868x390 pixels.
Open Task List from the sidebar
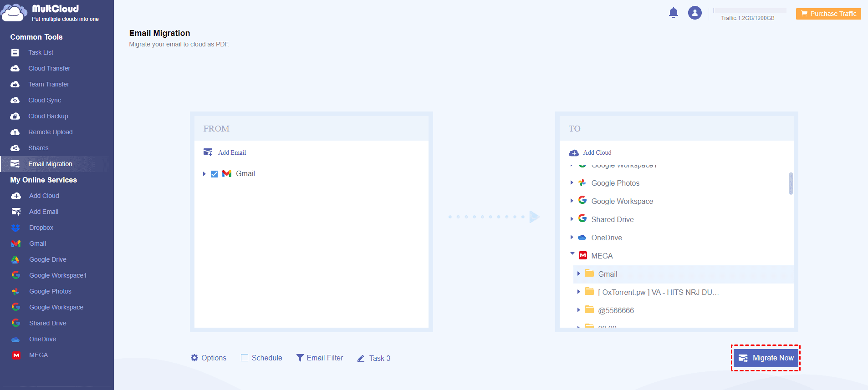[41, 52]
